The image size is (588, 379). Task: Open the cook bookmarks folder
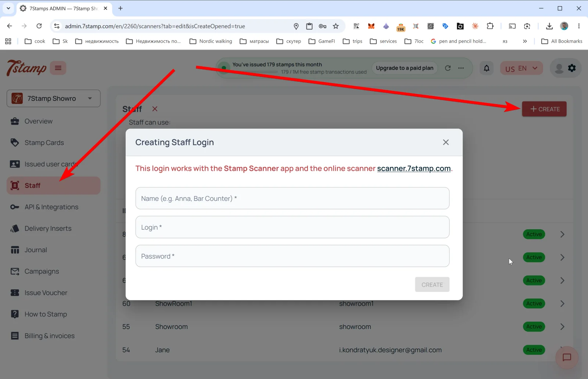click(35, 41)
